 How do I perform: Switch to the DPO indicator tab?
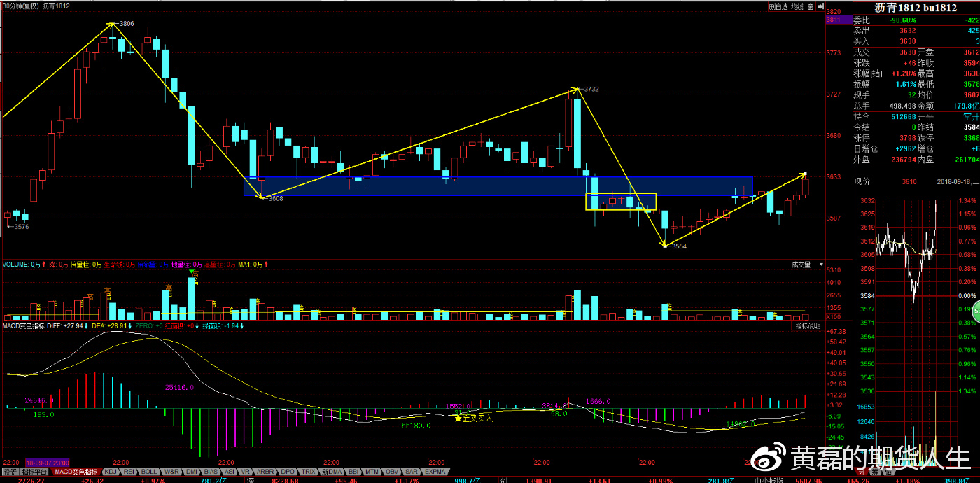click(x=288, y=472)
